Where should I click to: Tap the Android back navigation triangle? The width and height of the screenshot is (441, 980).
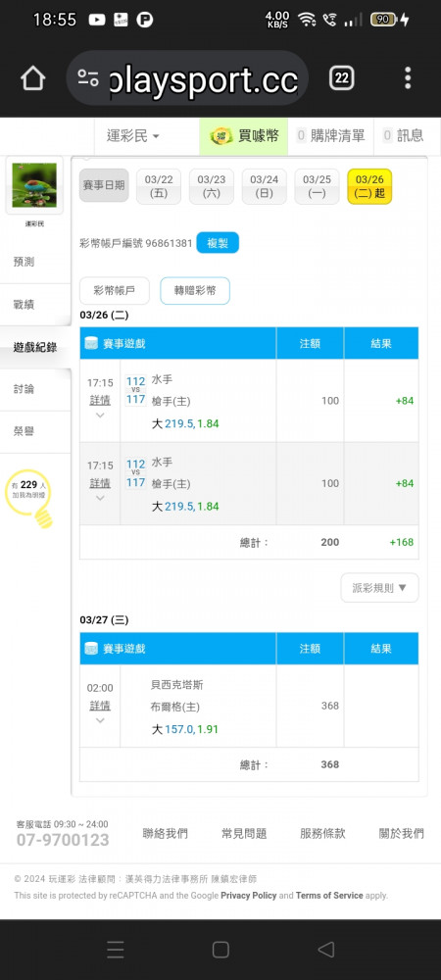coord(325,950)
